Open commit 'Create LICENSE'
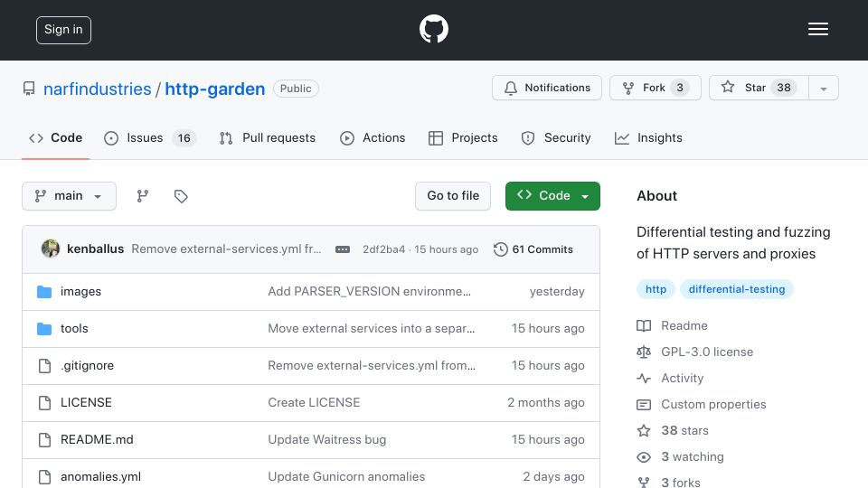Image resolution: width=868 pixels, height=488 pixels. coord(314,403)
